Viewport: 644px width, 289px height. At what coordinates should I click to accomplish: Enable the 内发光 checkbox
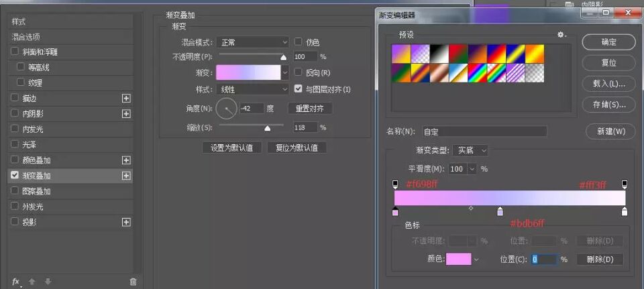[15, 129]
